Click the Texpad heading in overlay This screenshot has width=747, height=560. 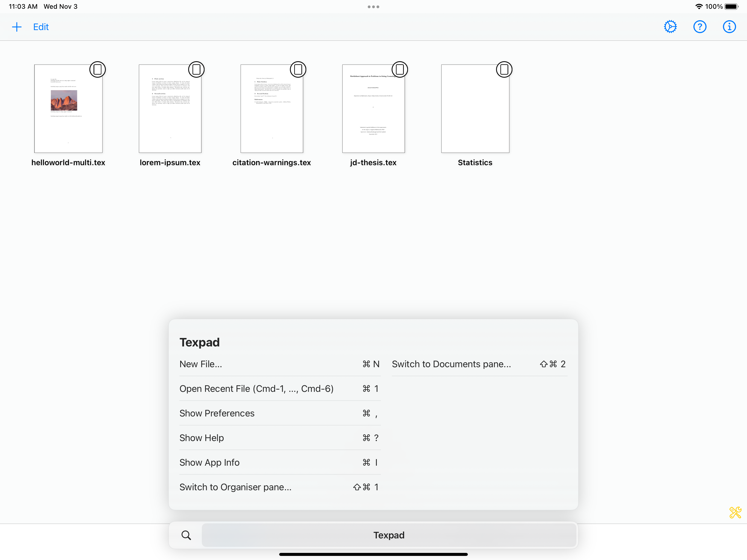[x=199, y=343]
